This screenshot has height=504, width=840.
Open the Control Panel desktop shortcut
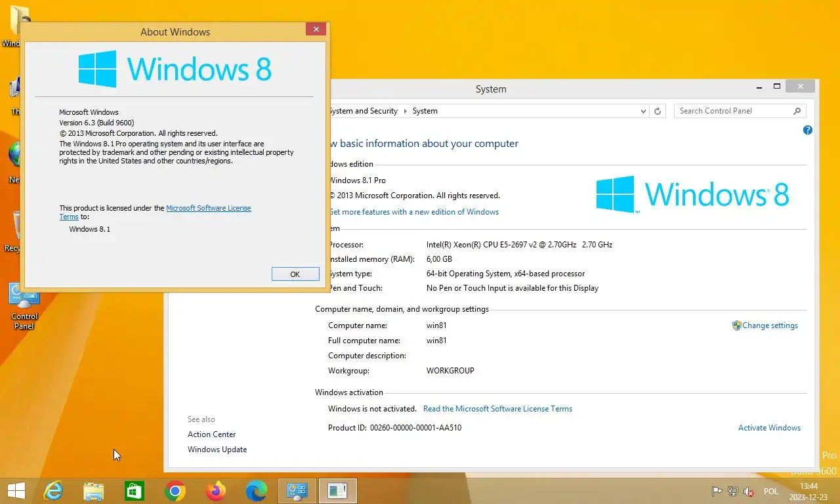pos(24,306)
